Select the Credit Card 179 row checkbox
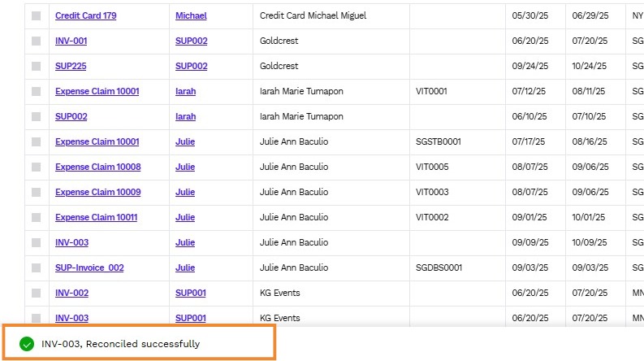644x361 pixels. tap(37, 15)
